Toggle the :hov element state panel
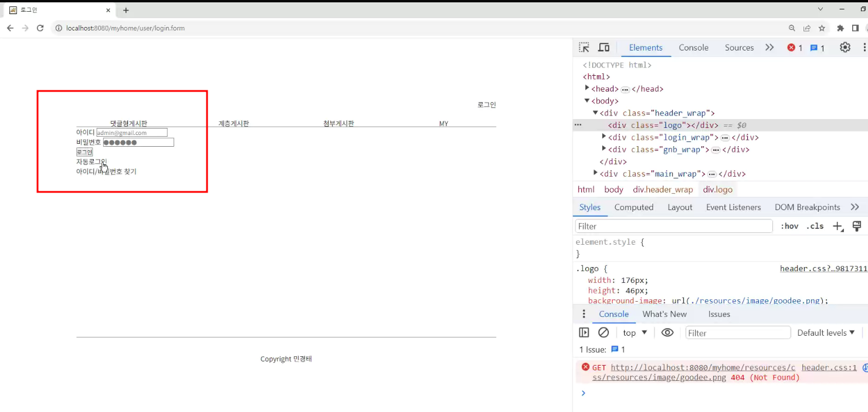The image size is (868, 412). (789, 227)
